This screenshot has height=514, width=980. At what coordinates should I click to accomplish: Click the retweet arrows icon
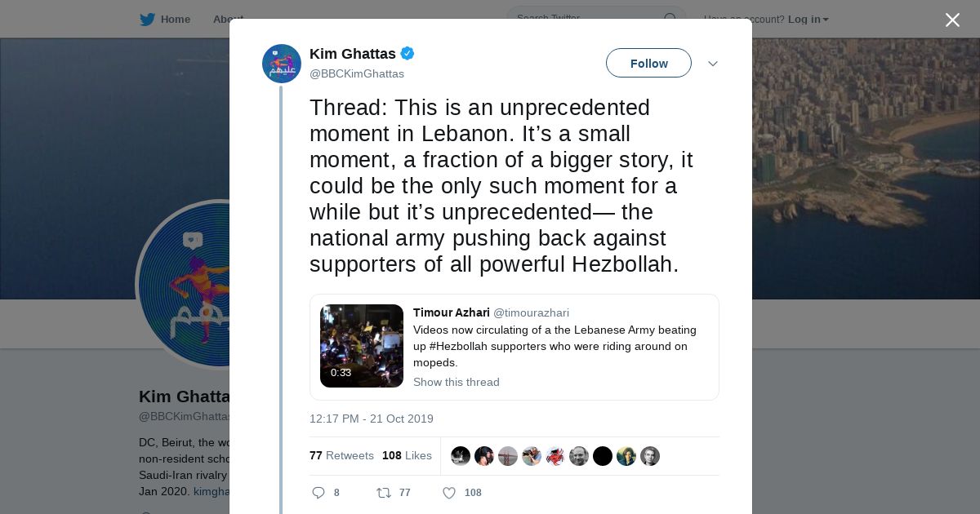[383, 493]
